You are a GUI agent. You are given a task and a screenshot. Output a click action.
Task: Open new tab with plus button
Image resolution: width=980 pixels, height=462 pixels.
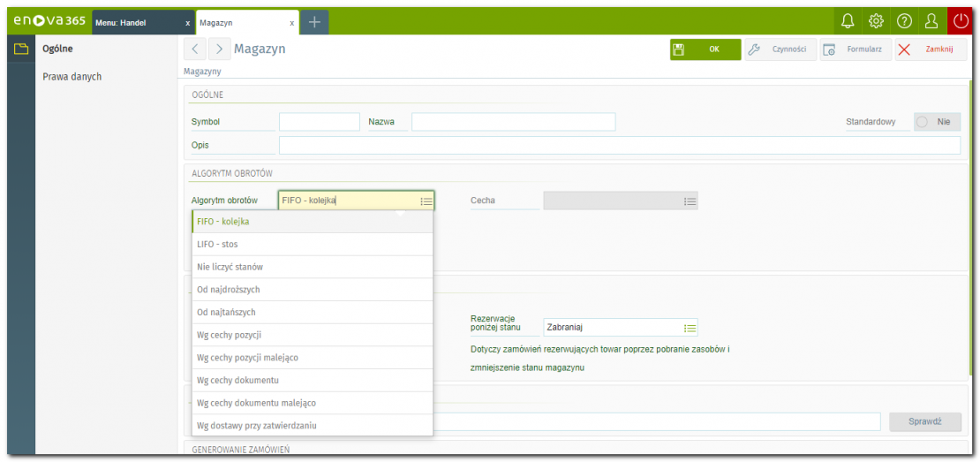click(314, 22)
